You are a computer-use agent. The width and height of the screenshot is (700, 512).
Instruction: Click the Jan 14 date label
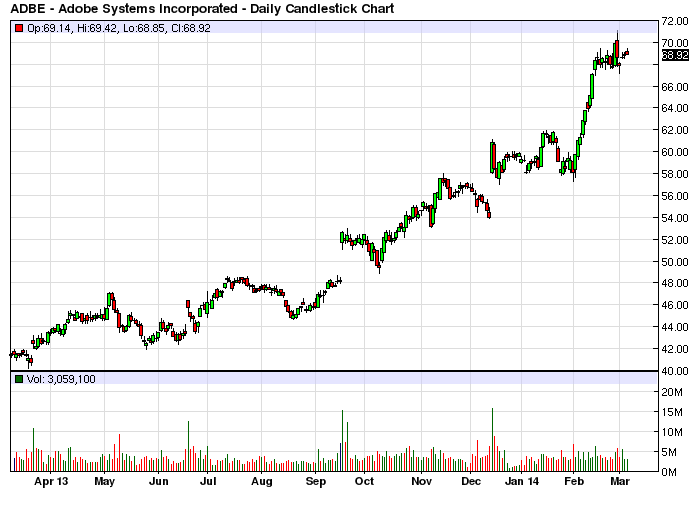(522, 482)
